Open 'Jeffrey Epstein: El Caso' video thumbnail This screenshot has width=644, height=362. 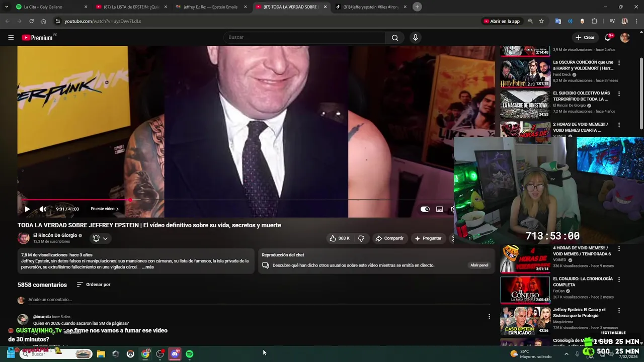pos(525,321)
